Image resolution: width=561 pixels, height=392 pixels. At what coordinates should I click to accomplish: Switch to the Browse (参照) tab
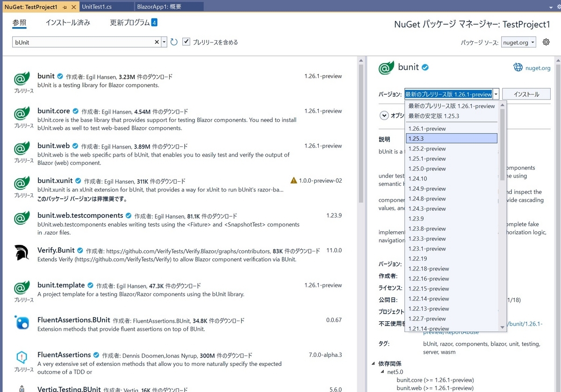[19, 22]
